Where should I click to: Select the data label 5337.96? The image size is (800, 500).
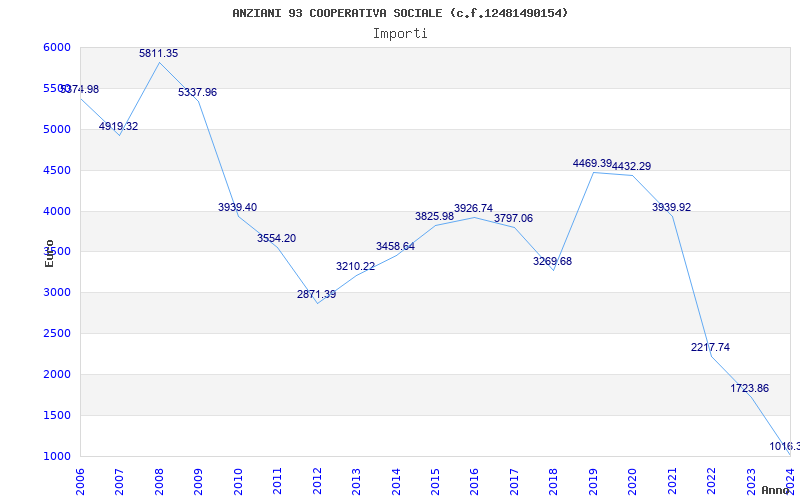[x=197, y=92]
